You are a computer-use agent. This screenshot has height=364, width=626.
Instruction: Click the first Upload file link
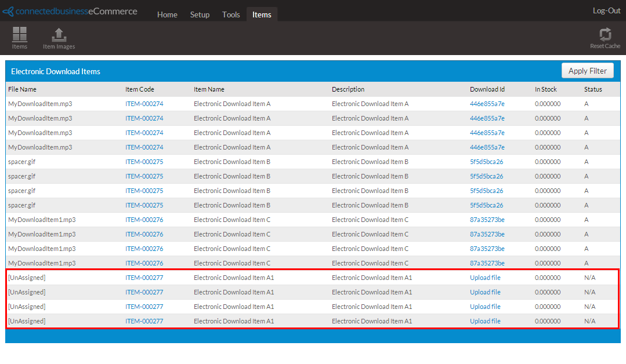tap(485, 278)
